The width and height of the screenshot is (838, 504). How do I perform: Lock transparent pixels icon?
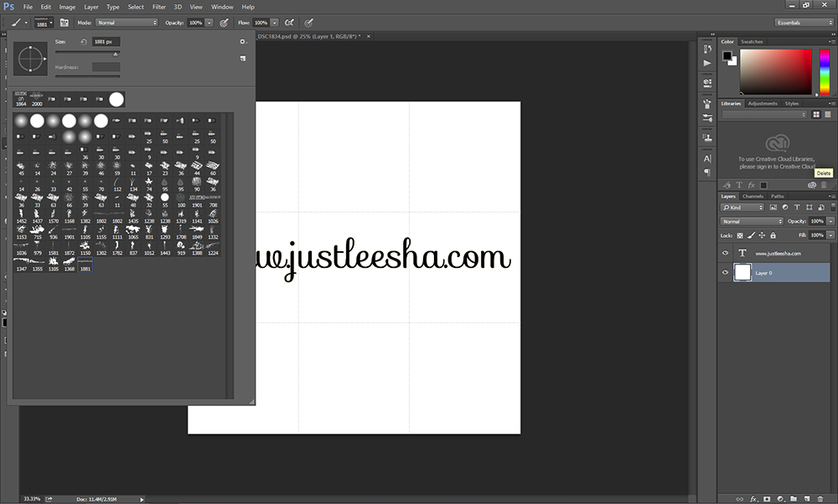[x=740, y=235]
